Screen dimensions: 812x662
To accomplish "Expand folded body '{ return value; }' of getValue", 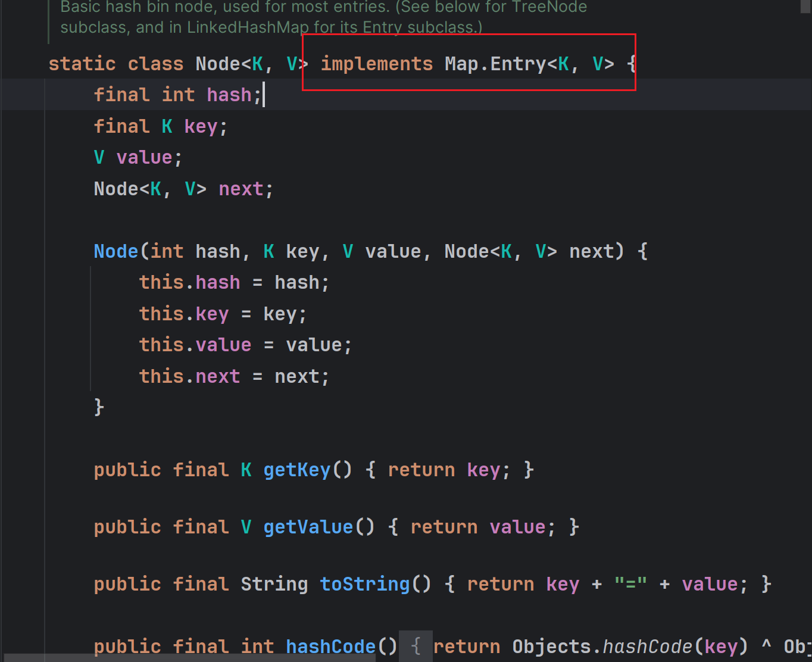I will [483, 527].
